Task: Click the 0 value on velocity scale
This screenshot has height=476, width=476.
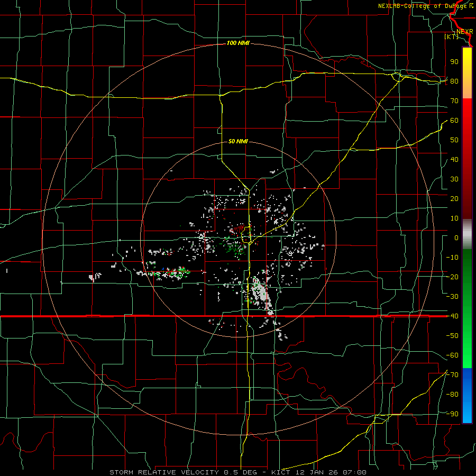Action: click(456, 238)
